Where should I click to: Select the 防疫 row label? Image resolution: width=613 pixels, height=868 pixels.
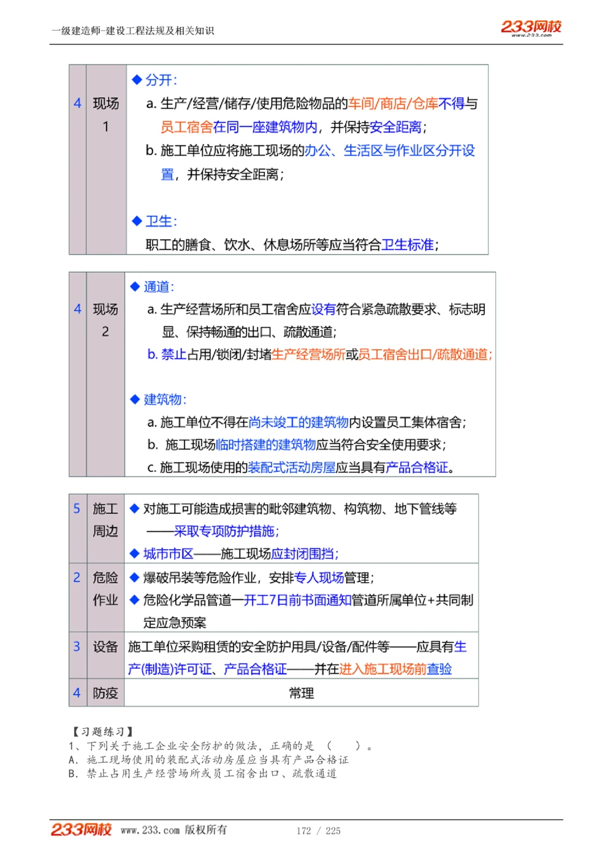click(x=105, y=693)
